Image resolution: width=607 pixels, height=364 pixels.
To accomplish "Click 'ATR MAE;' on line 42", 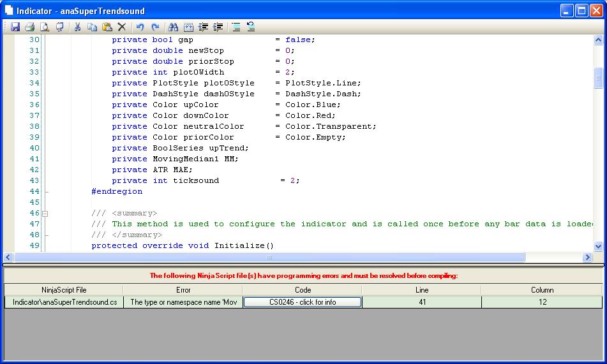I will pos(172,170).
